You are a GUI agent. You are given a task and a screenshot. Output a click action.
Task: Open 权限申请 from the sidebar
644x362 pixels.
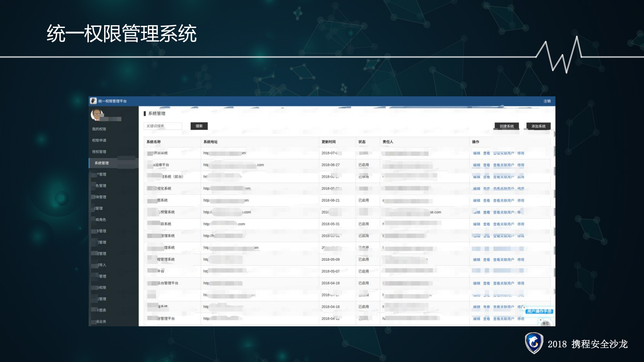(99, 140)
